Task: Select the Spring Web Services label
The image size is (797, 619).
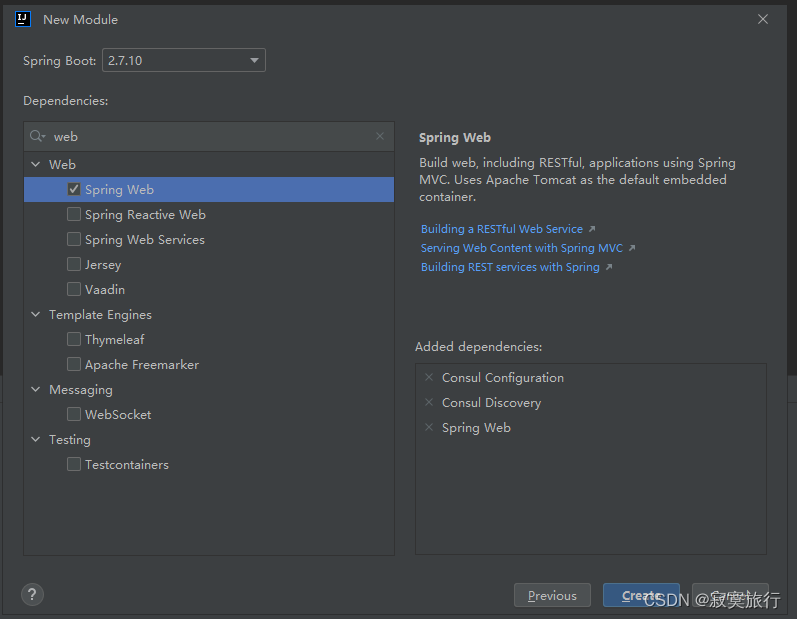Action: pos(145,239)
